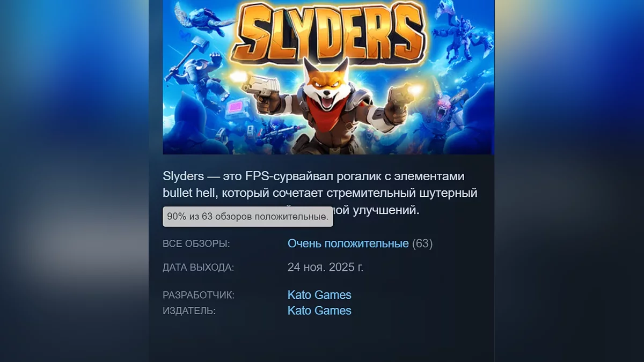Click the Slyders game header image
The image size is (644, 362).
click(328, 77)
